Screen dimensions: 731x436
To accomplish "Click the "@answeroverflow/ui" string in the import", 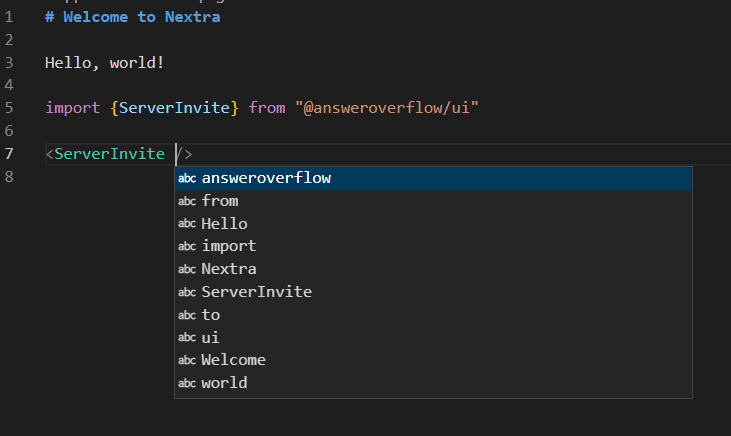I will (x=386, y=108).
